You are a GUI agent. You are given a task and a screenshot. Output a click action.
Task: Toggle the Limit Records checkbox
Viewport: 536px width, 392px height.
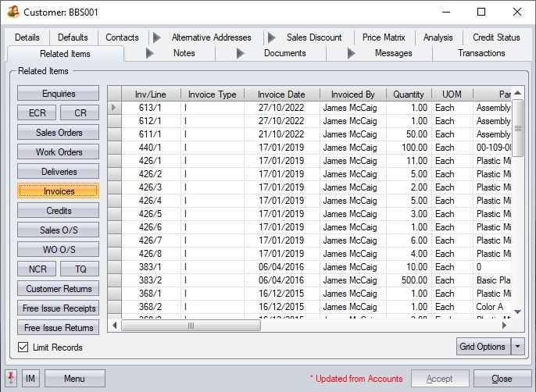pyautogui.click(x=23, y=347)
